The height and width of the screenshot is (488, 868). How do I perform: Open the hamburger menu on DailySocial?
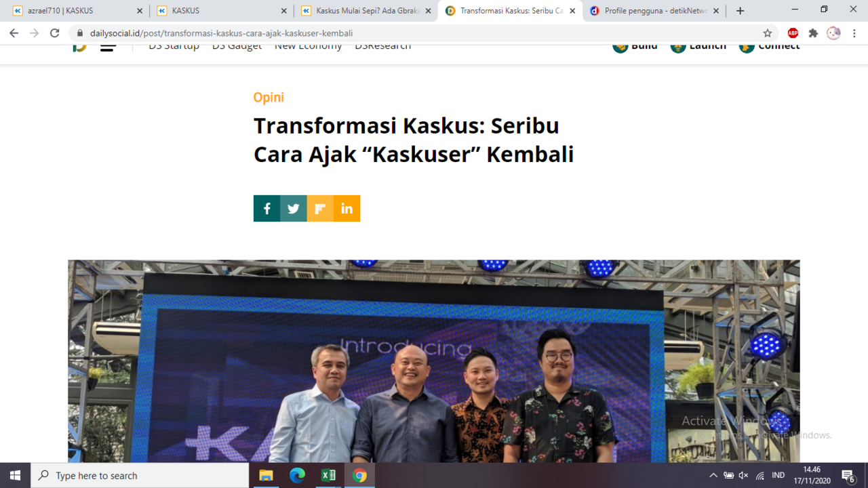point(108,47)
